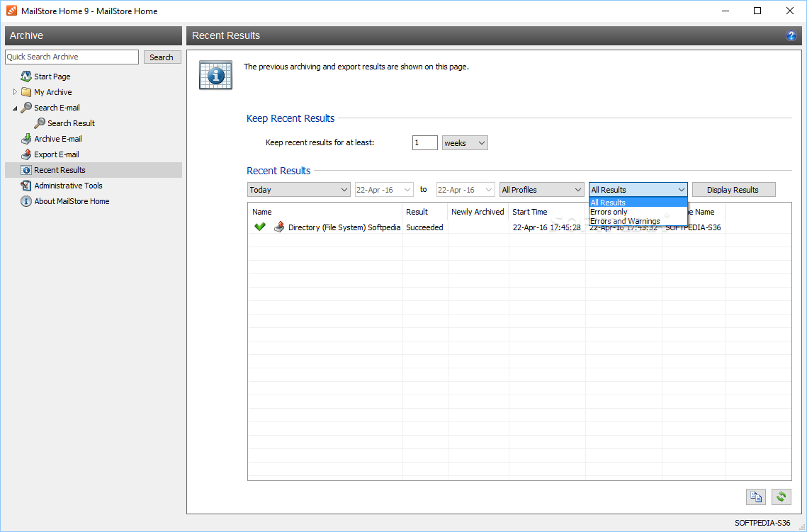Click the Archive E-mail icon in sidebar

coord(26,139)
